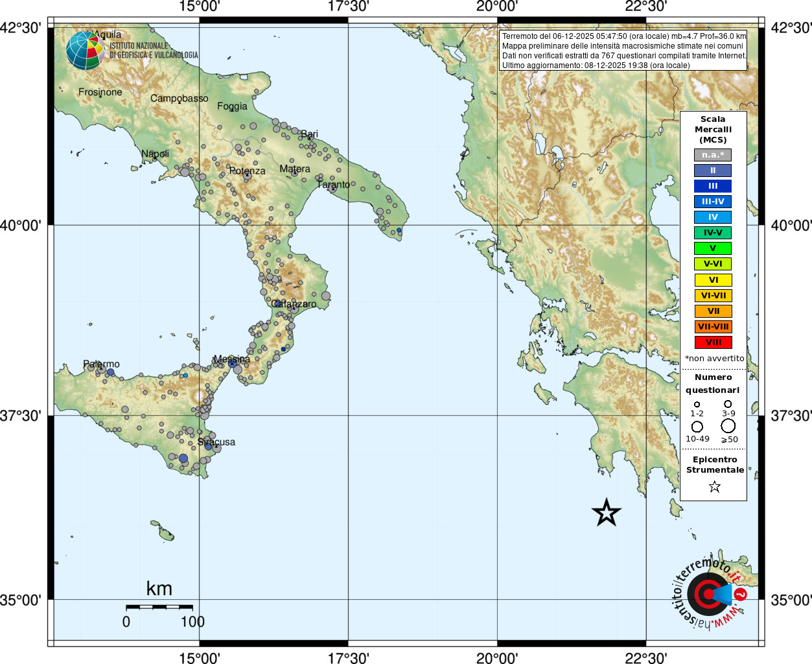Click the 17°30' longitude label above the map
This screenshot has height=664, width=812.
coord(348,6)
